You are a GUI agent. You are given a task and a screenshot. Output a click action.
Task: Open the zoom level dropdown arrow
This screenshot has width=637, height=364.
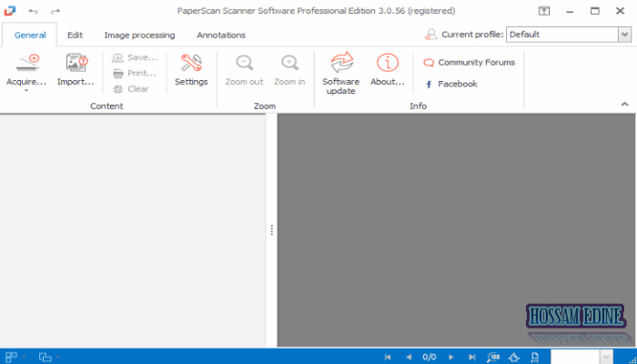tap(606, 357)
